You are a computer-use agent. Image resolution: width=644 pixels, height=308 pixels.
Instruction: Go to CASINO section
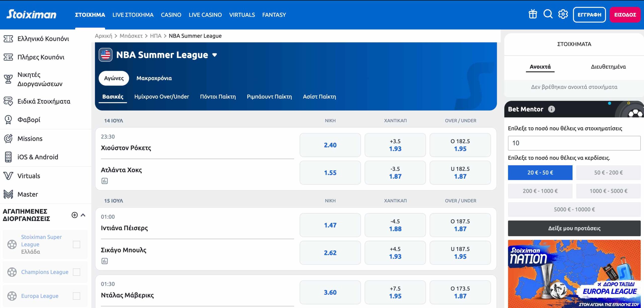[x=171, y=15]
